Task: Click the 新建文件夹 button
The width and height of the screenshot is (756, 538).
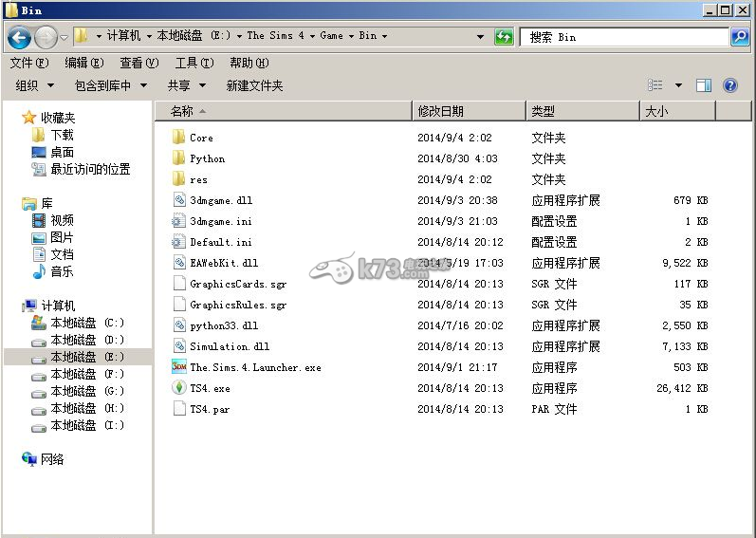Action: click(x=254, y=85)
